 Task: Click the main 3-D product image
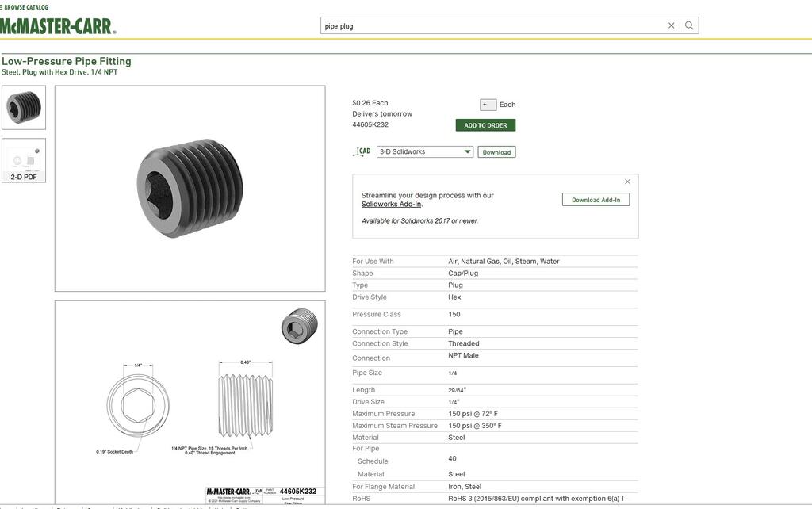[190, 189]
